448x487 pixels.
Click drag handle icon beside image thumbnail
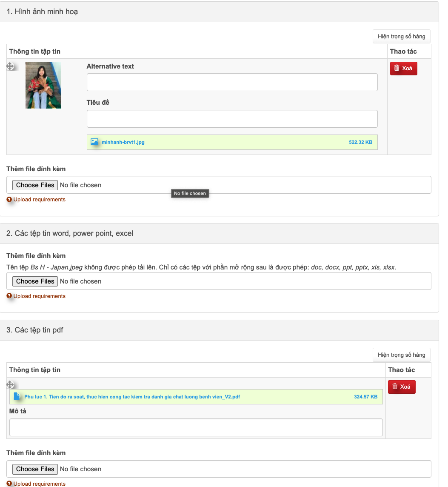click(11, 66)
